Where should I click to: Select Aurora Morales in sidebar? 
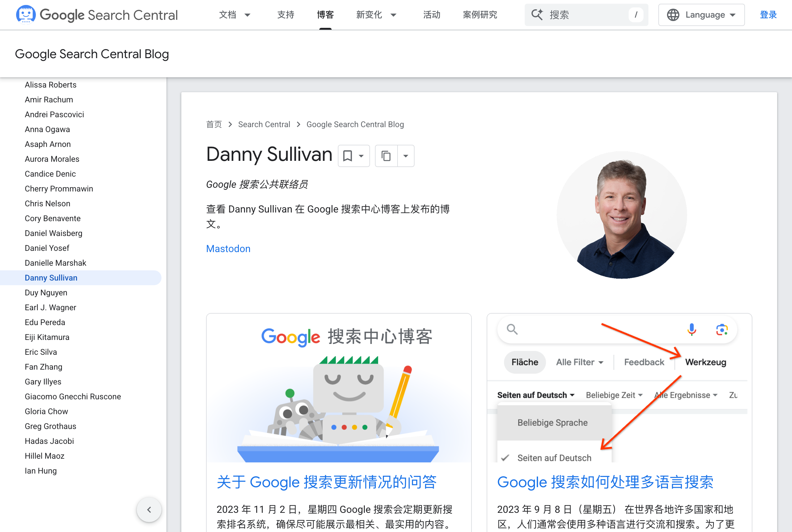[52, 159]
